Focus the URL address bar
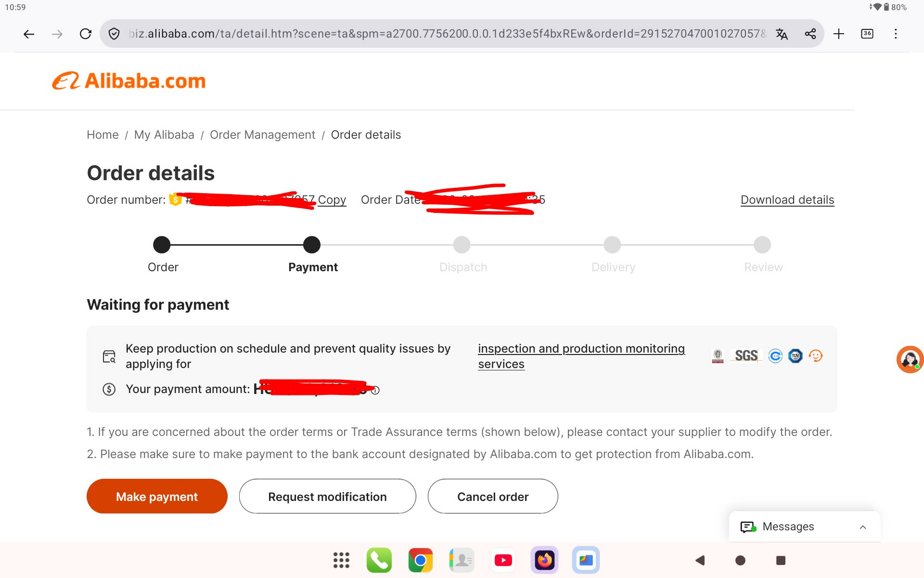 (x=448, y=34)
